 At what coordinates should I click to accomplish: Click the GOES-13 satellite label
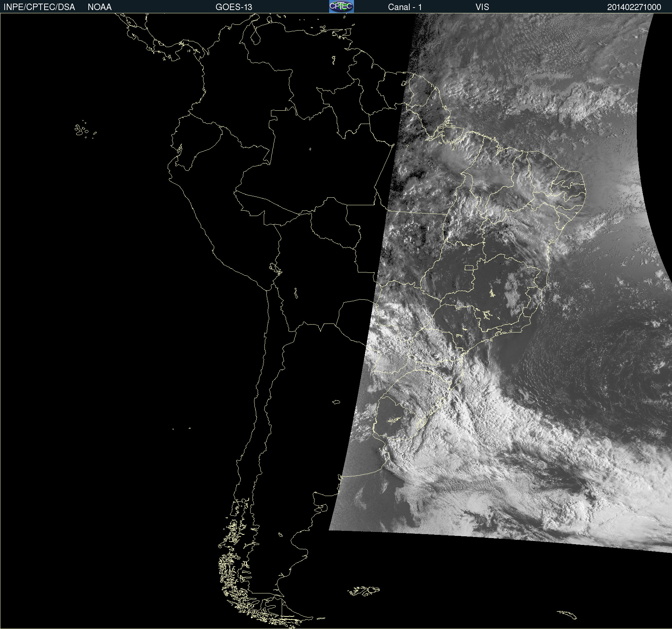click(x=234, y=7)
